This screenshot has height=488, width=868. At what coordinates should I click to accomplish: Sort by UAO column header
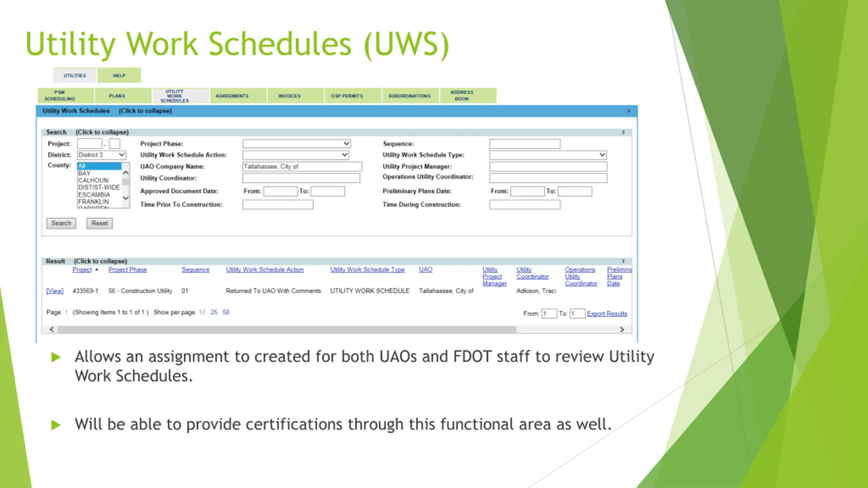coord(426,269)
